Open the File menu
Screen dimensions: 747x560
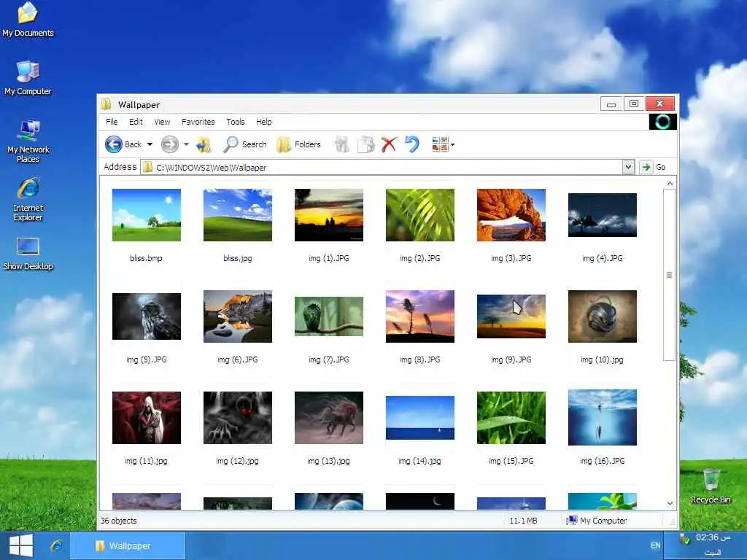(x=112, y=122)
